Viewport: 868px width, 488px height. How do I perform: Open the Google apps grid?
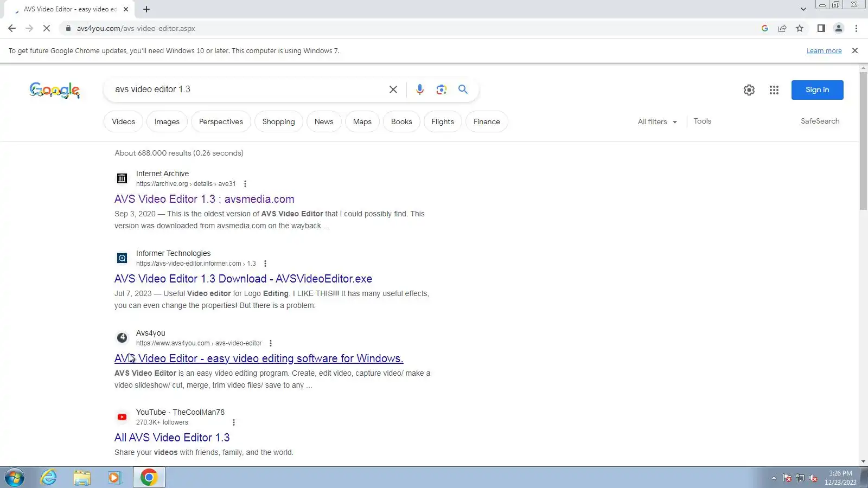(x=774, y=90)
